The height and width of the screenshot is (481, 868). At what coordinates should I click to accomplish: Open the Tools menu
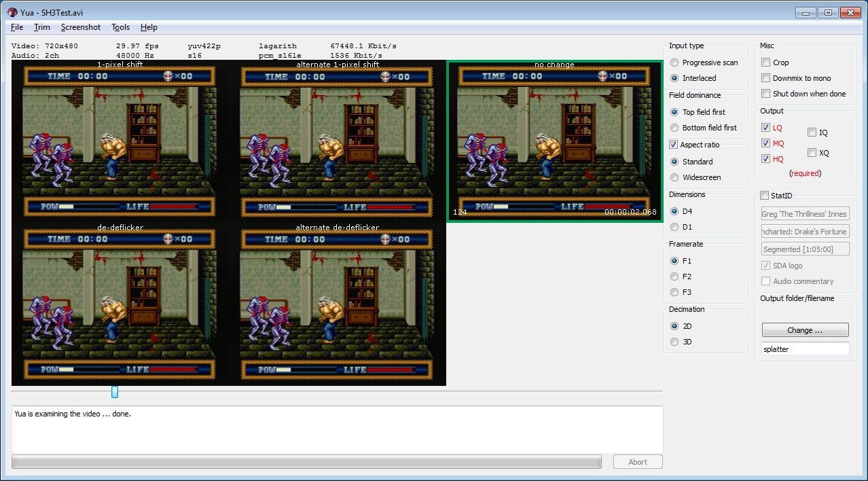(120, 27)
